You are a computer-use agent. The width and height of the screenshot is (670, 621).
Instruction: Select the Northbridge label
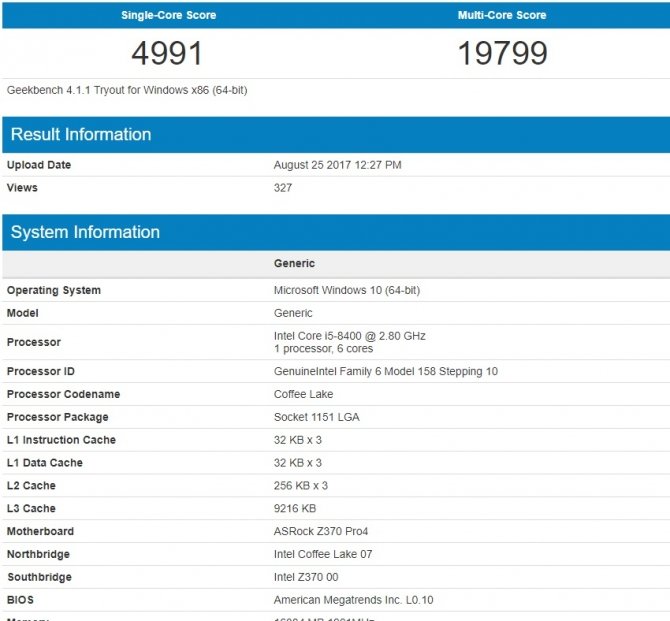point(38,554)
